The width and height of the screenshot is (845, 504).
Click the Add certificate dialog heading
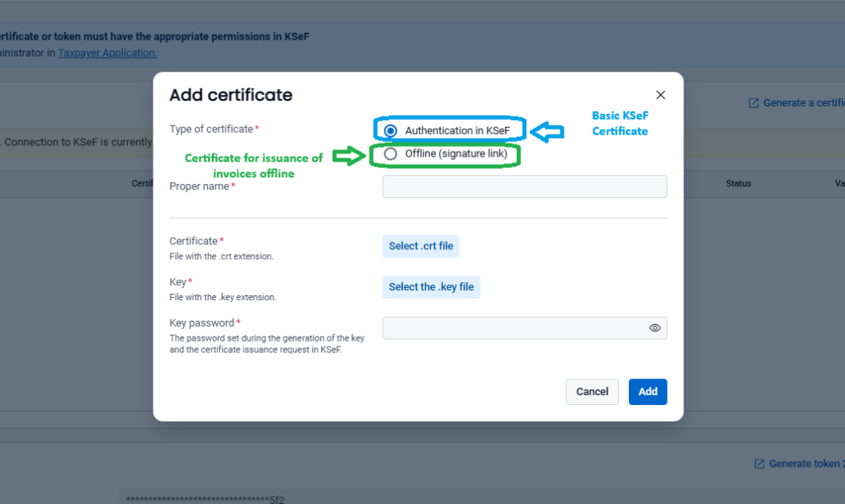(x=231, y=95)
